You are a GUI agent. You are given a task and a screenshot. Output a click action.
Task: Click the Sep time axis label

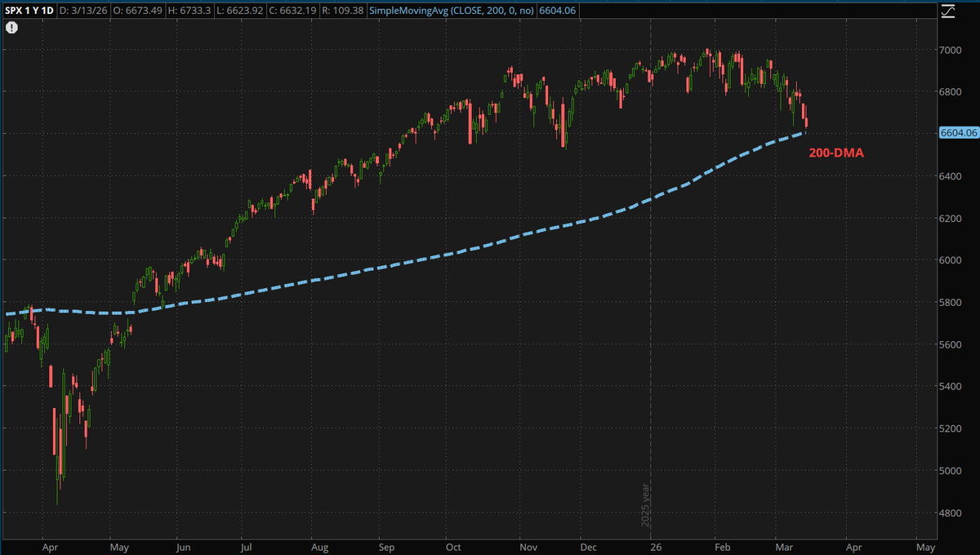tap(387, 548)
